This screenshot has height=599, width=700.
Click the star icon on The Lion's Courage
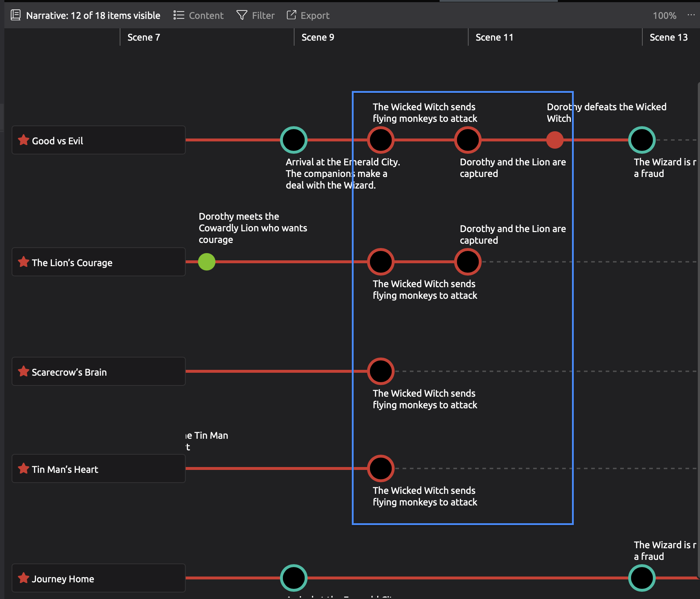pyautogui.click(x=24, y=262)
